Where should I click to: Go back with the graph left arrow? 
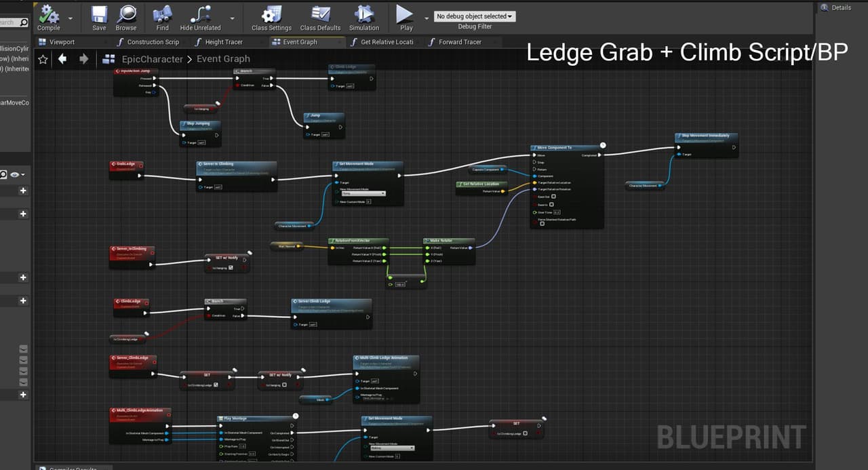click(x=62, y=59)
